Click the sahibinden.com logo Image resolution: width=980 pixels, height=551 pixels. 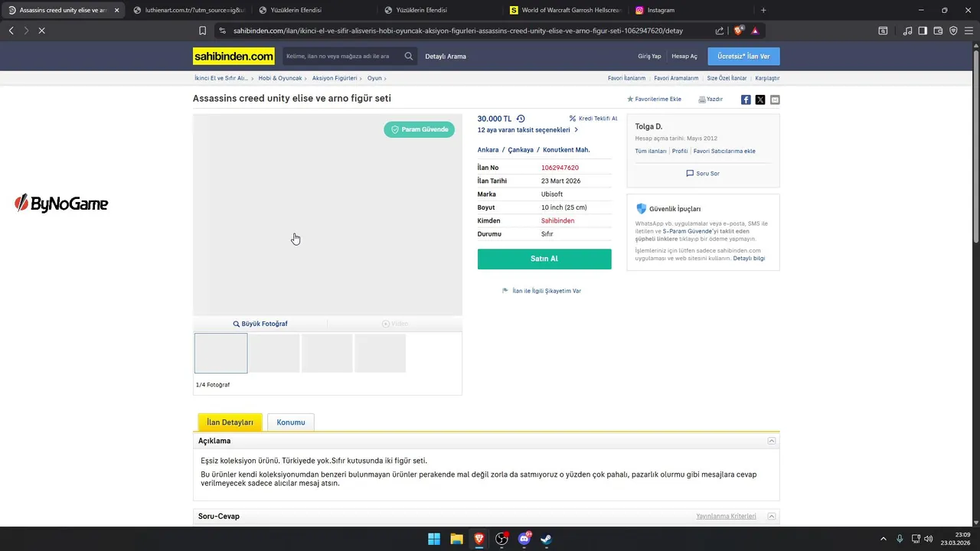[234, 56]
